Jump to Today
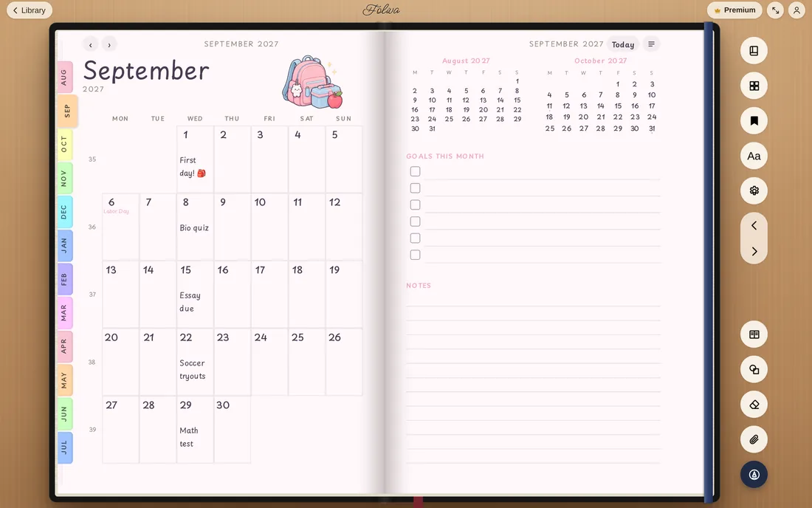The image size is (812, 508). tap(623, 44)
